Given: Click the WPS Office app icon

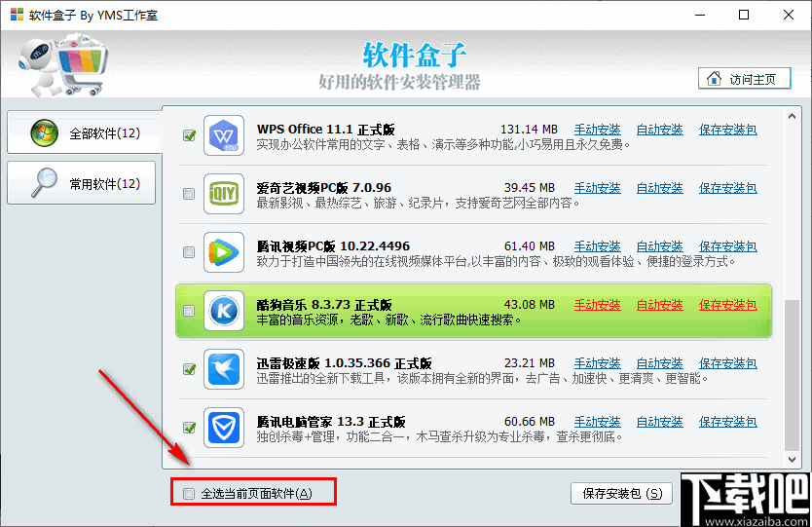Looking at the screenshot, I should [x=224, y=135].
